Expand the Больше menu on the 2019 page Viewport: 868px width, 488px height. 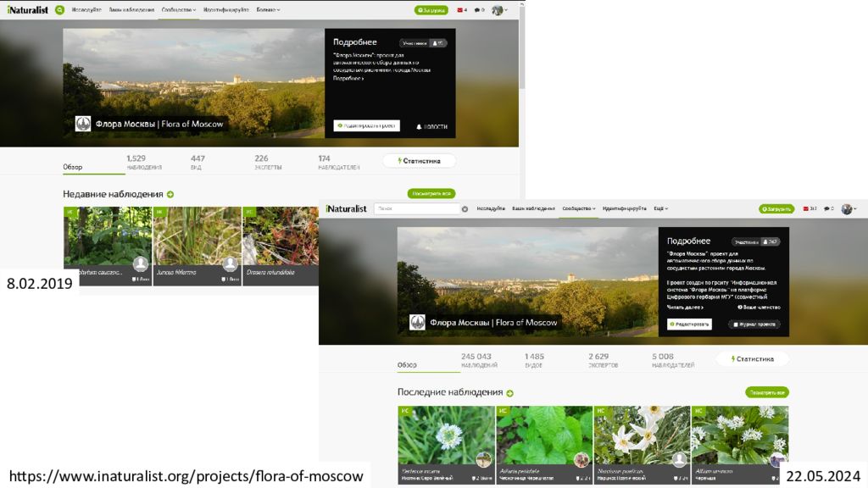point(269,10)
